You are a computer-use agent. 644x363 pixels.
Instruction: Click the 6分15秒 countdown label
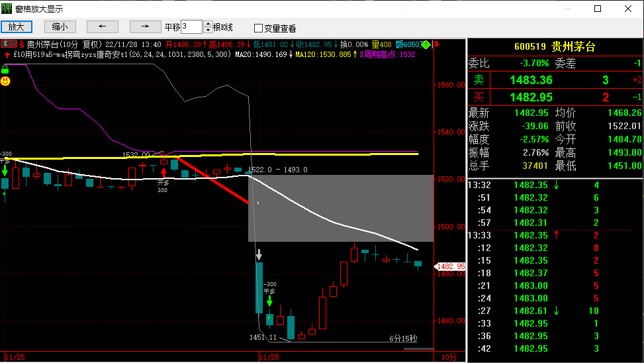(403, 338)
